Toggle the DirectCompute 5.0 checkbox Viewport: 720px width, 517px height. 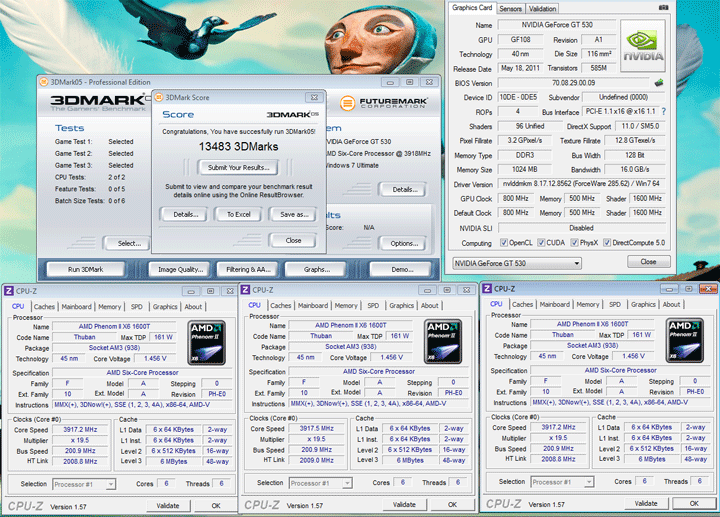tap(607, 242)
